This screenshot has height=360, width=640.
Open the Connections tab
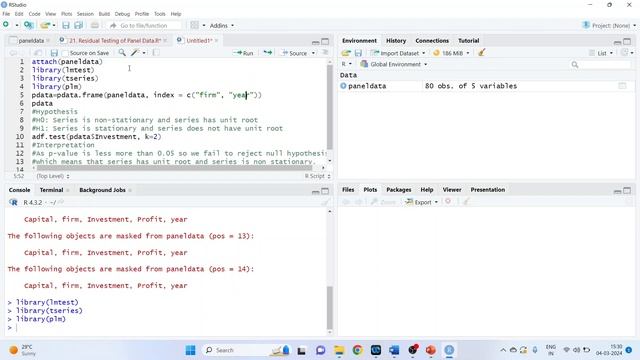point(432,40)
